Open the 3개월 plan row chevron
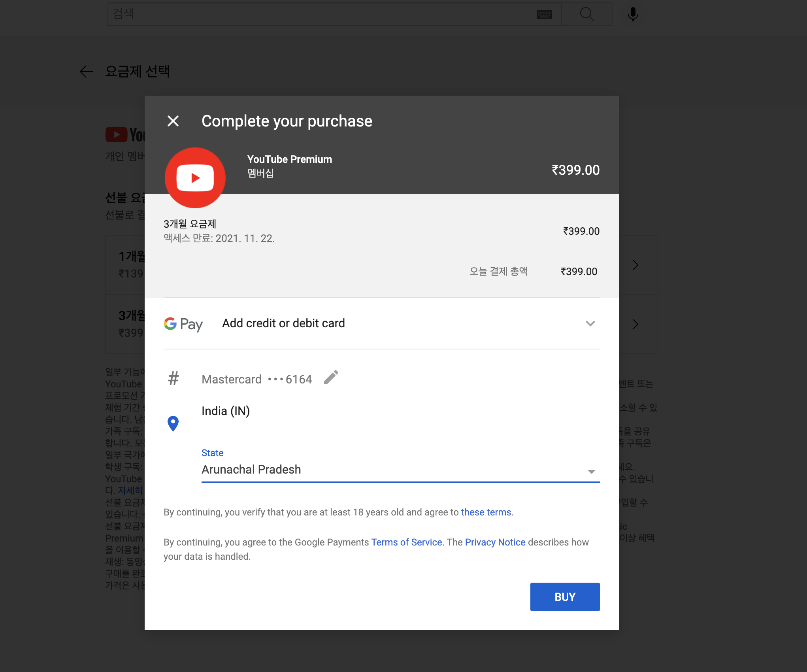Image resolution: width=807 pixels, height=672 pixels. (x=635, y=324)
